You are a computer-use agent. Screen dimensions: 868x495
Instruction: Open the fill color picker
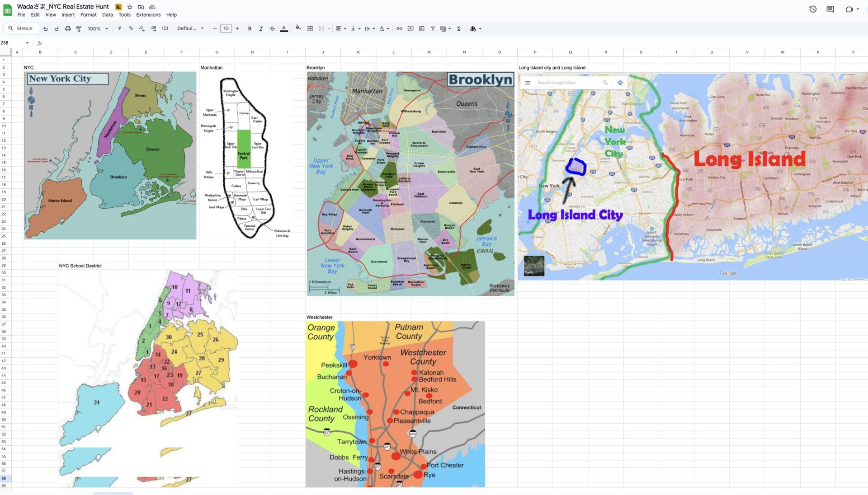click(x=298, y=28)
